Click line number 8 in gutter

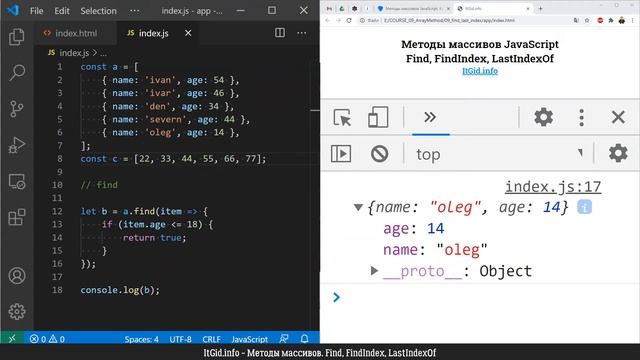[x=60, y=159]
